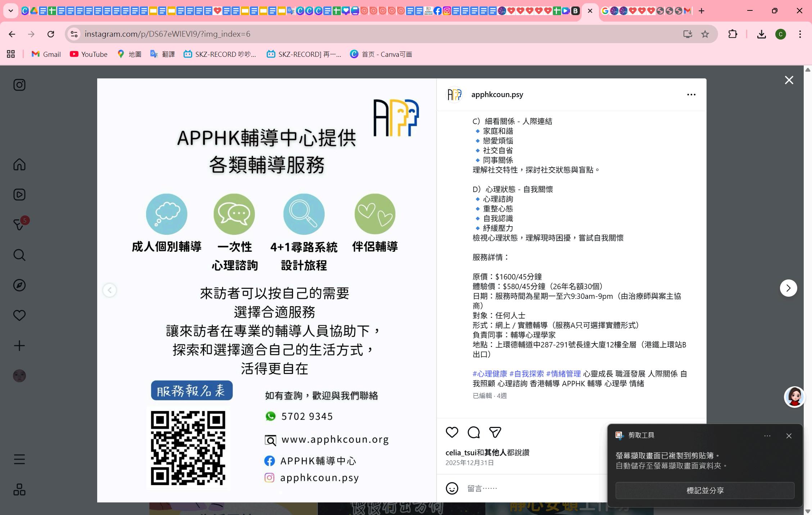
Task: Open Notifications heart in sidebar
Action: point(19,315)
